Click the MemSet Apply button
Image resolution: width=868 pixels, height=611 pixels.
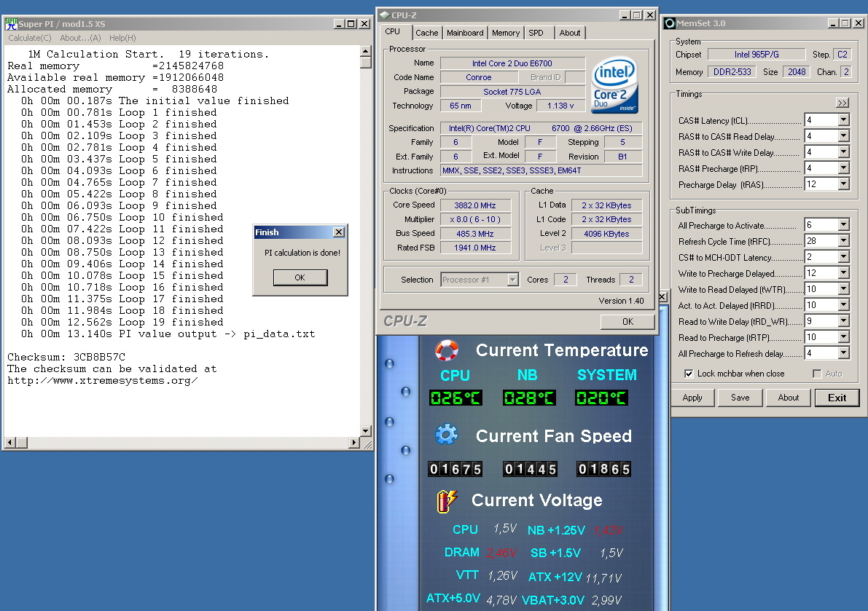[x=692, y=398]
